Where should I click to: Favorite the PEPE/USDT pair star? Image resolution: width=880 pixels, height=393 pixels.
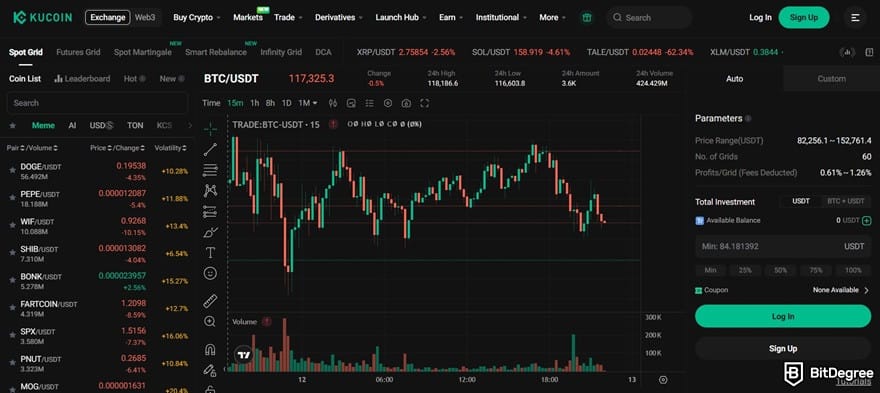pos(12,197)
